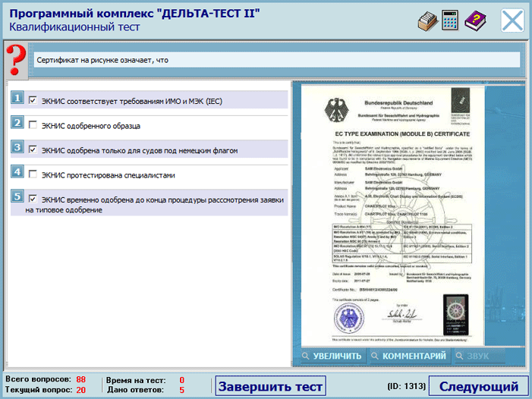
Task: Select answer number 1 badge
Action: 17,98
